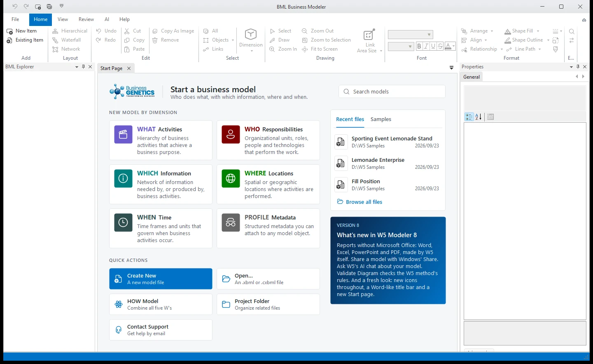Screen dimensions: 593x364
Task: Open the AI ribbon tab
Action: (107, 19)
